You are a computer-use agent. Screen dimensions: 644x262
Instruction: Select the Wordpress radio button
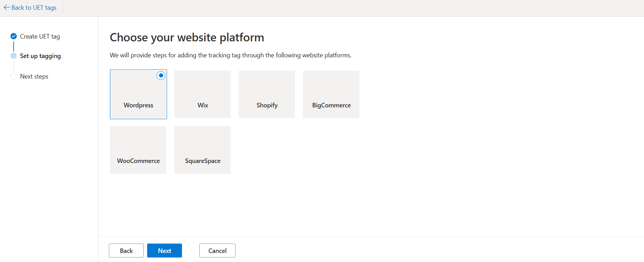click(x=161, y=75)
